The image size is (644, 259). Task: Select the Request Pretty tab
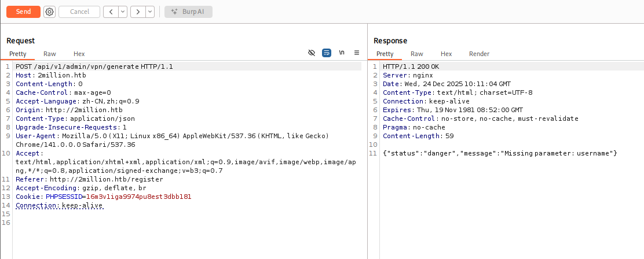(x=18, y=54)
